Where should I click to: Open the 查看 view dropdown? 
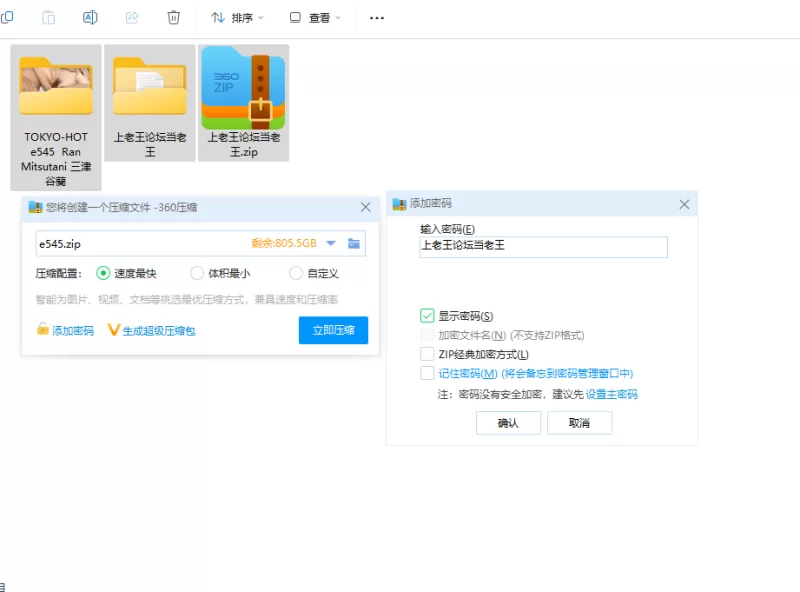315,18
